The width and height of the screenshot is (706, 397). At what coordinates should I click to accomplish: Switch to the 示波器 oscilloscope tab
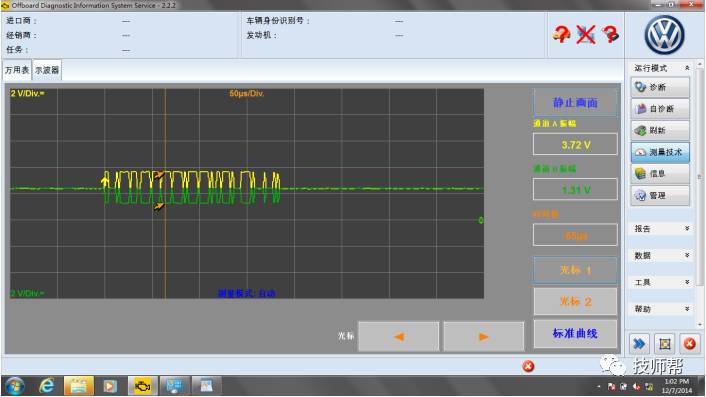(x=47, y=70)
